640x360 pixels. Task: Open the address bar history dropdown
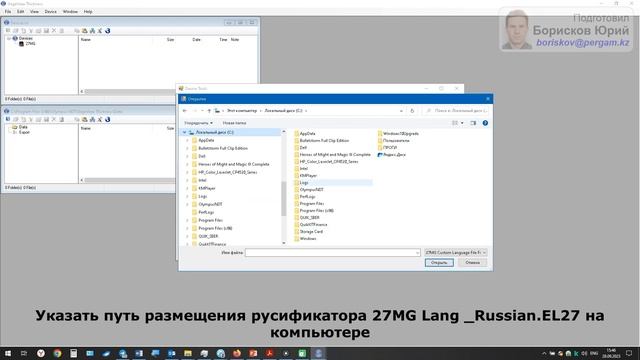[x=401, y=111]
